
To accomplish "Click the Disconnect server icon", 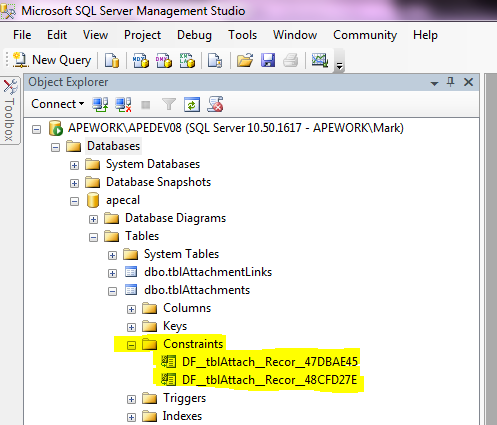I will coord(123,105).
